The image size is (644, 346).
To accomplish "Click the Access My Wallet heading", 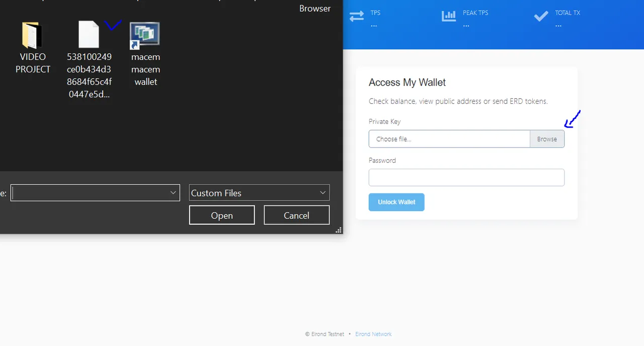I will (407, 83).
